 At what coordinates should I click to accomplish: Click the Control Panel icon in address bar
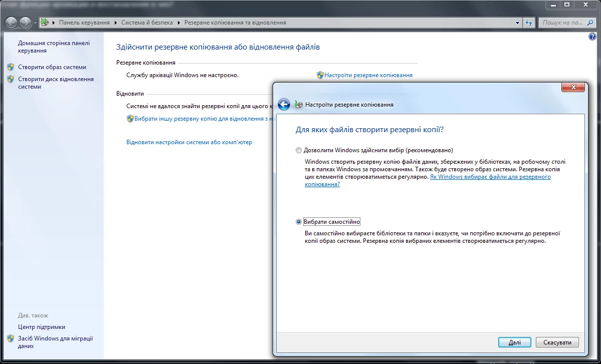click(x=45, y=22)
